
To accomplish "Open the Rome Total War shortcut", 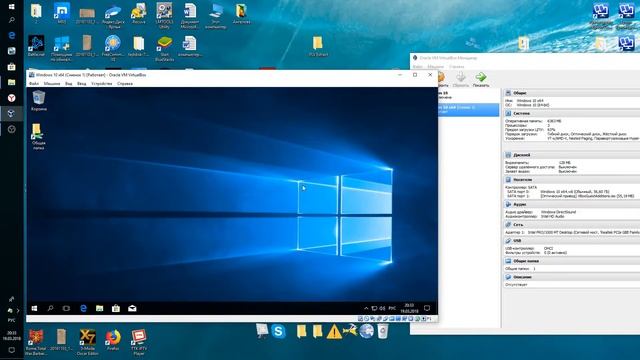I will click(36, 342).
